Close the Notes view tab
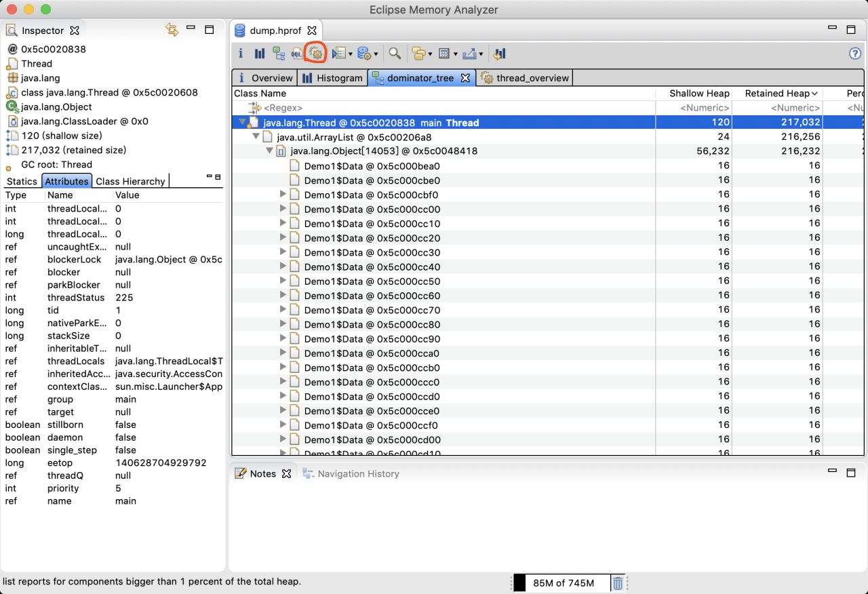 (x=286, y=473)
